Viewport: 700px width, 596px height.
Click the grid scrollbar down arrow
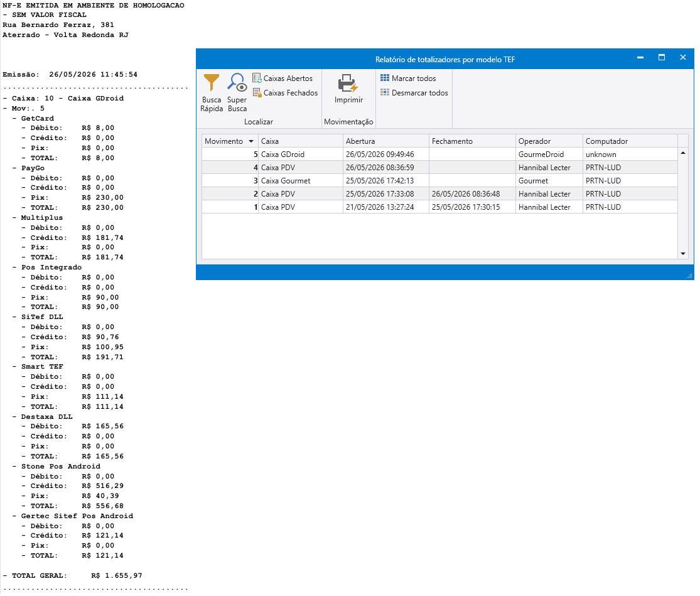tap(683, 254)
